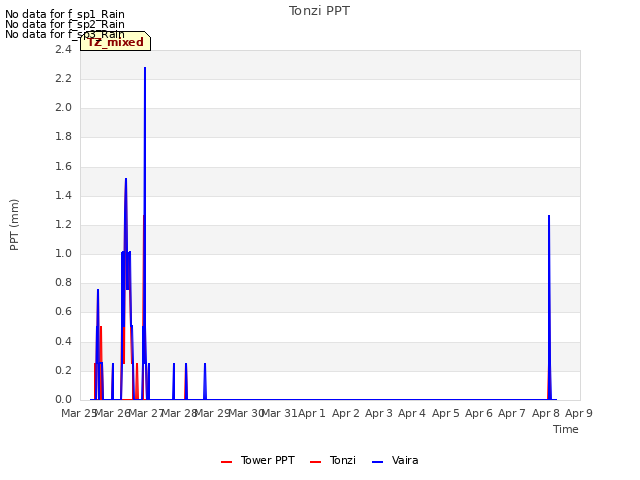640x480 pixels.
Task: Click the TZ_mixed annotation label
Action: pyautogui.click(x=116, y=42)
